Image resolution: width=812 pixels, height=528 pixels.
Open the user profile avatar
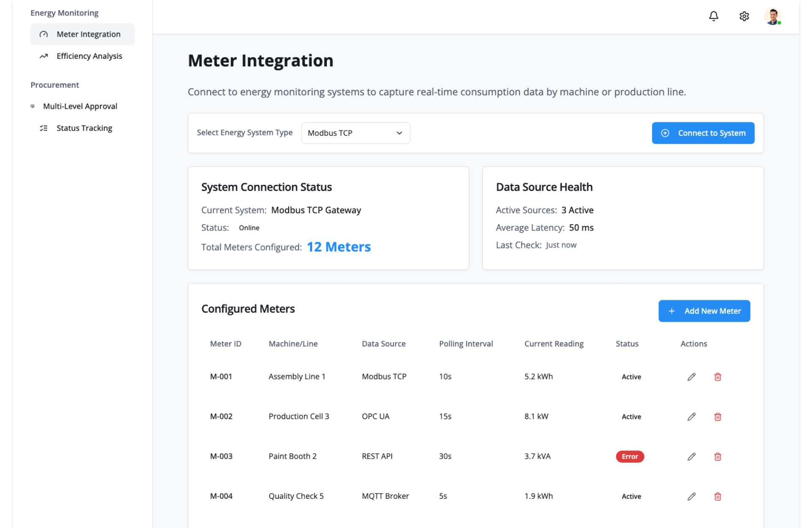(772, 16)
